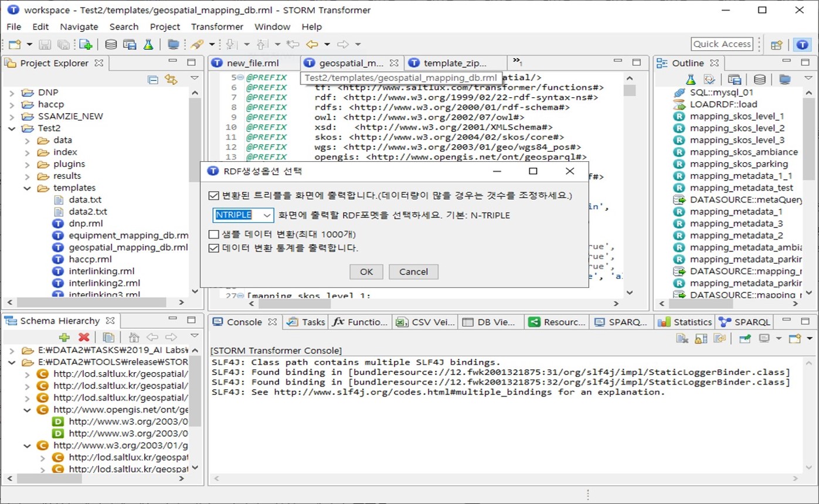
Task: Click the blue monitor folder icon in main toolbar
Action: 173,44
